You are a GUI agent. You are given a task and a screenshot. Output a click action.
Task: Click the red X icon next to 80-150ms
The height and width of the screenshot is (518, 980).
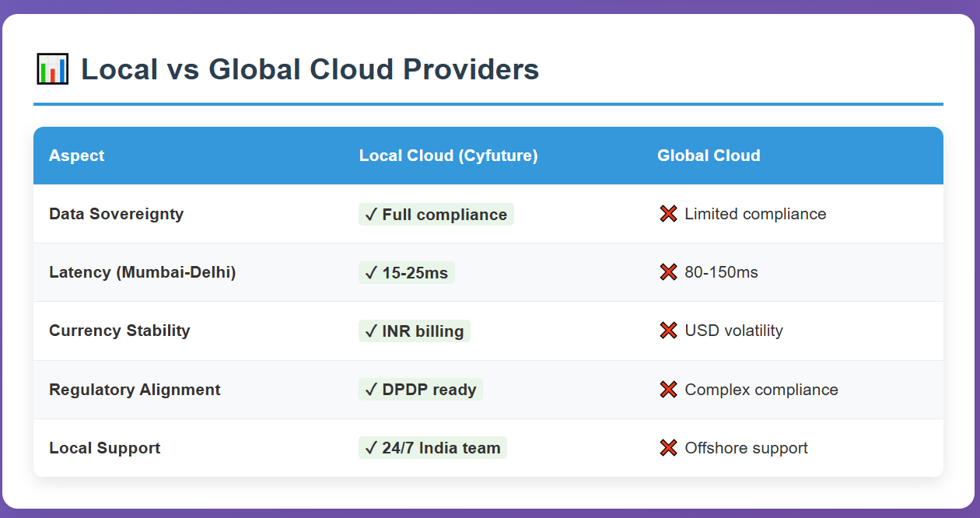pyautogui.click(x=668, y=272)
